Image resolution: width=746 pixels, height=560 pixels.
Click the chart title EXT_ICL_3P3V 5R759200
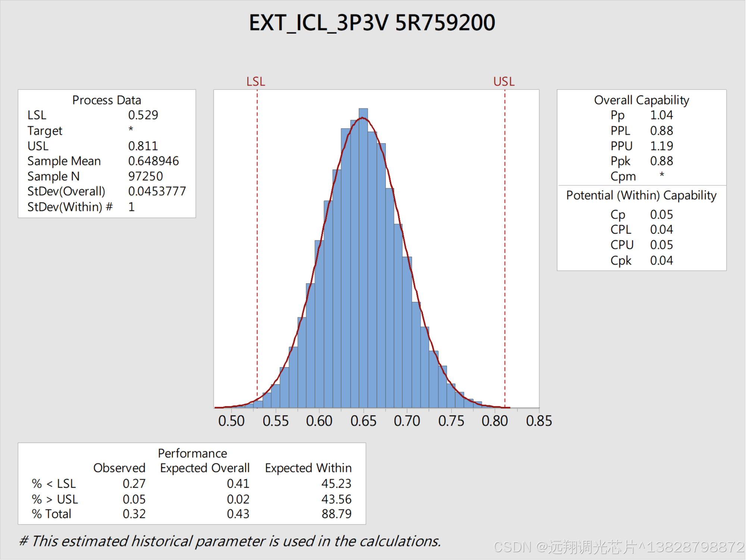[372, 23]
